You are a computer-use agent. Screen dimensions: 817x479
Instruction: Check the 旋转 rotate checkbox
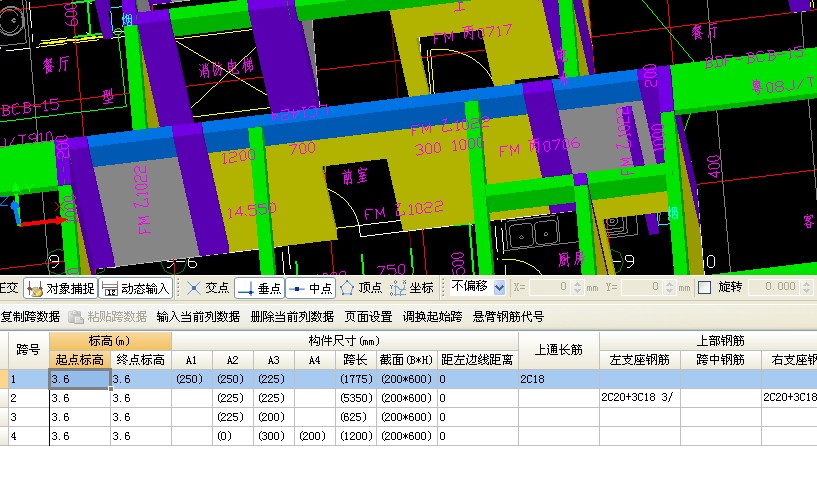pyautogui.click(x=704, y=287)
